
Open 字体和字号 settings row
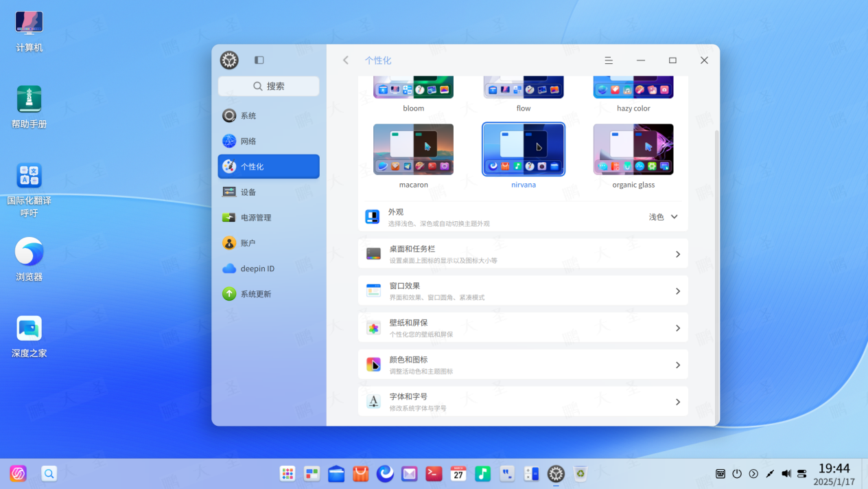(523, 402)
